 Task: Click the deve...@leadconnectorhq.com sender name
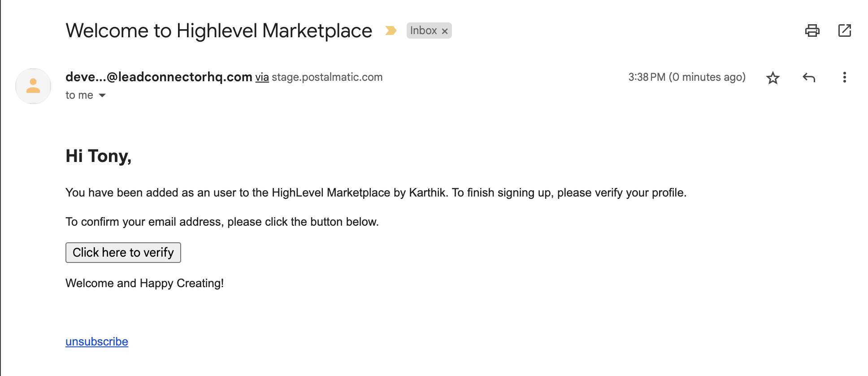[159, 77]
